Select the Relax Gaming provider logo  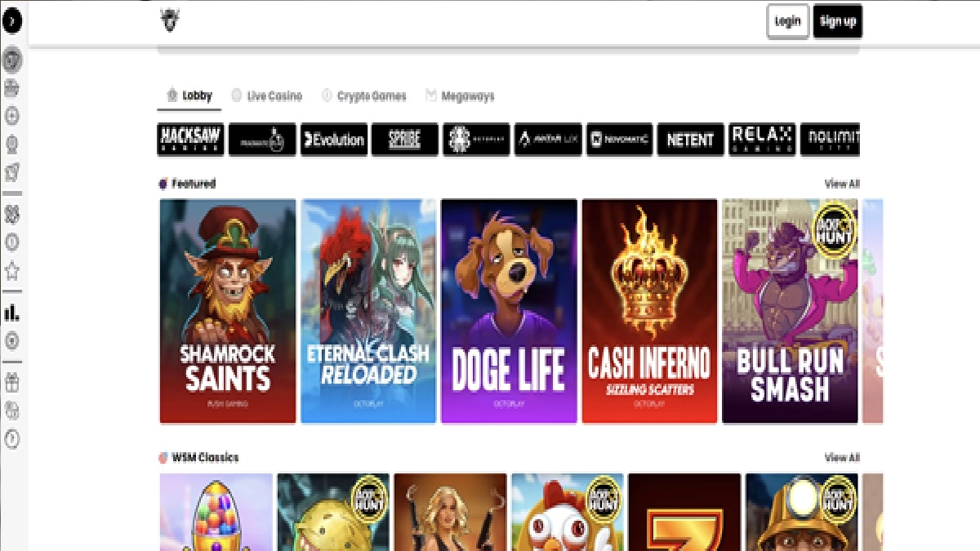(761, 140)
